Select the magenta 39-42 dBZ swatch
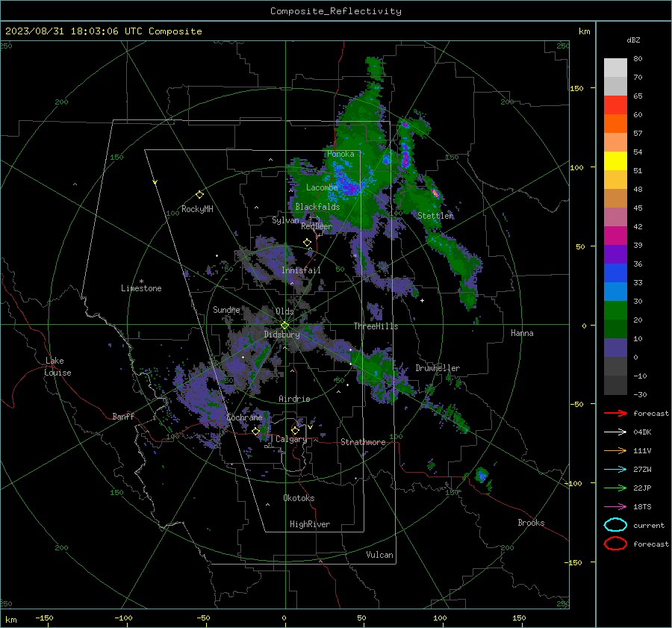 tap(615, 236)
